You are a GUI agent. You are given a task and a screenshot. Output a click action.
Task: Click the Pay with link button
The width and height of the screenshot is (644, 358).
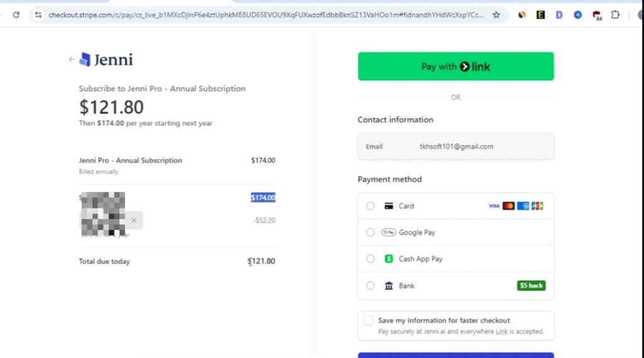pyautogui.click(x=455, y=66)
